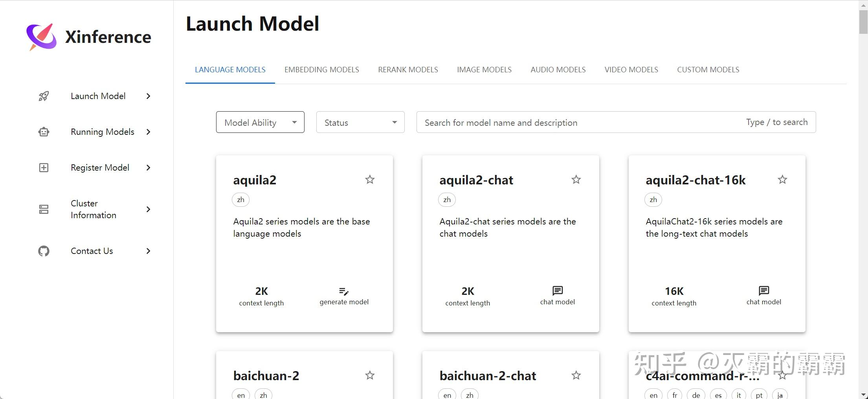
Task: Switch to the Embedding Models tab
Action: click(x=322, y=70)
